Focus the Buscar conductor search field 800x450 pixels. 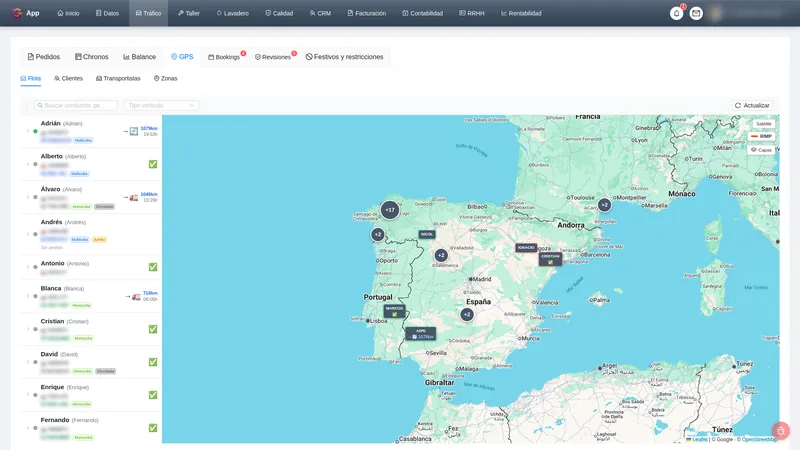tap(76, 105)
